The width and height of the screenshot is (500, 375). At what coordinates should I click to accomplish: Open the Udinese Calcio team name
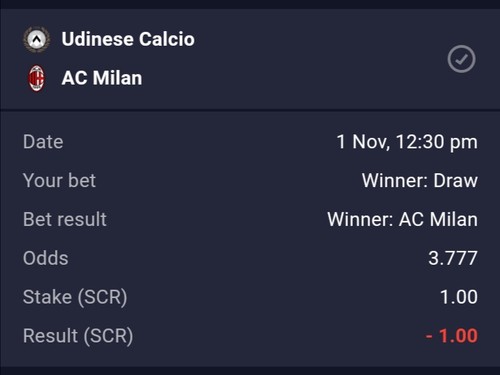128,39
